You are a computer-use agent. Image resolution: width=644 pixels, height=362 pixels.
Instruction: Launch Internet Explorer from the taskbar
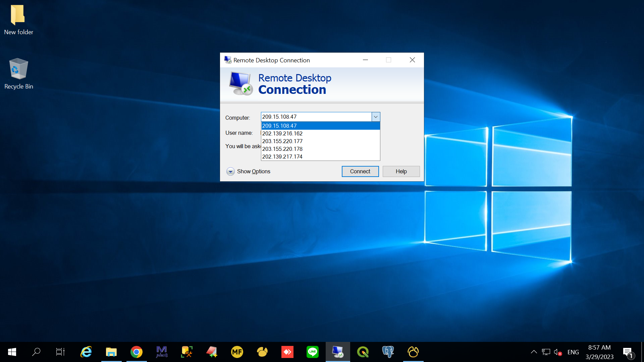(x=86, y=352)
